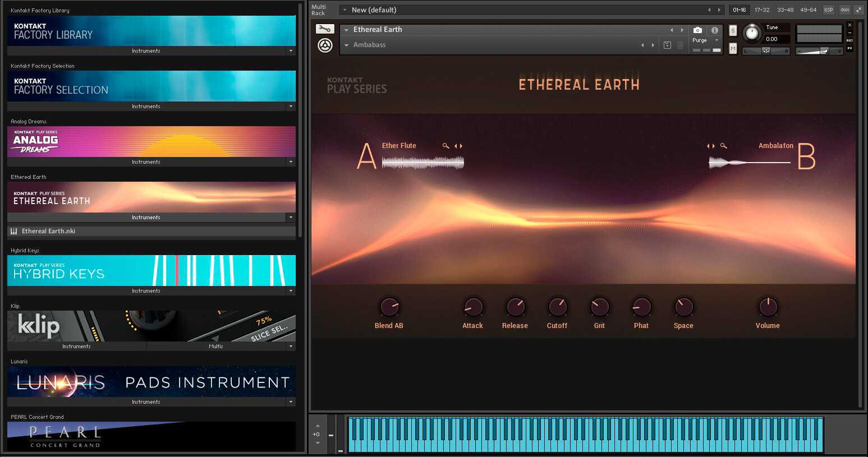Image resolution: width=868 pixels, height=457 pixels.
Task: Click Hybrid Keys Instruments button
Action: tap(146, 291)
